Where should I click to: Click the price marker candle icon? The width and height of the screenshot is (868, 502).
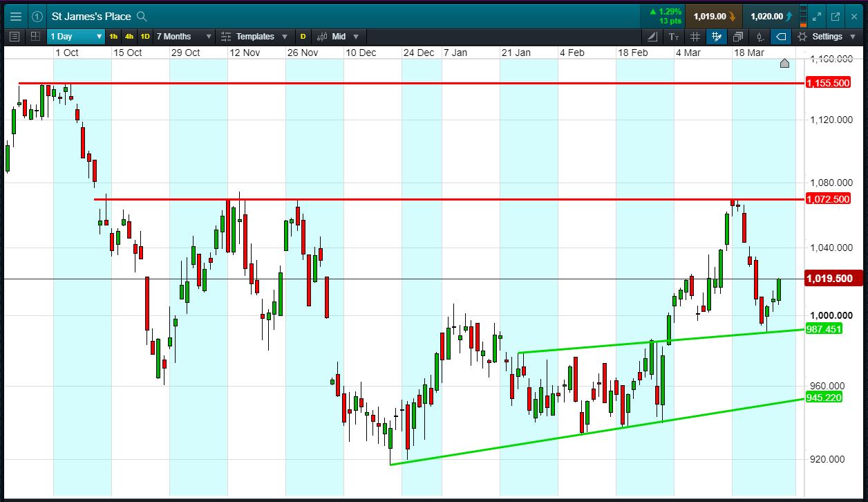tap(759, 37)
